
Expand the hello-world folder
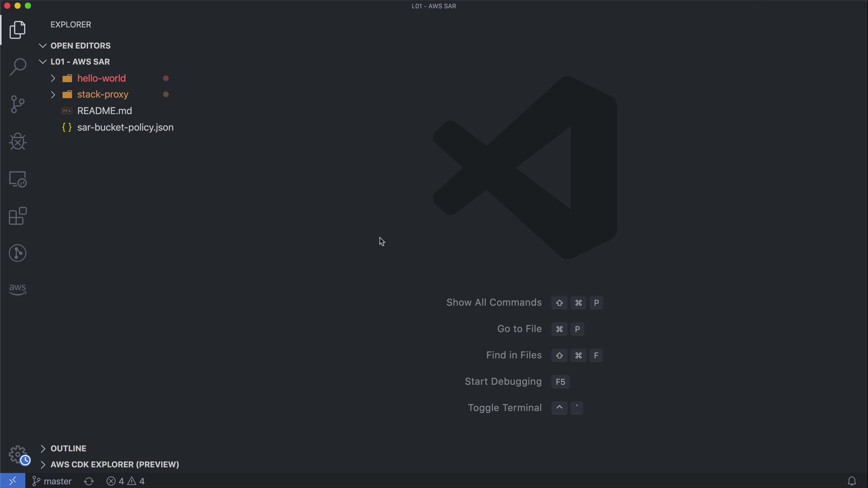tap(101, 78)
